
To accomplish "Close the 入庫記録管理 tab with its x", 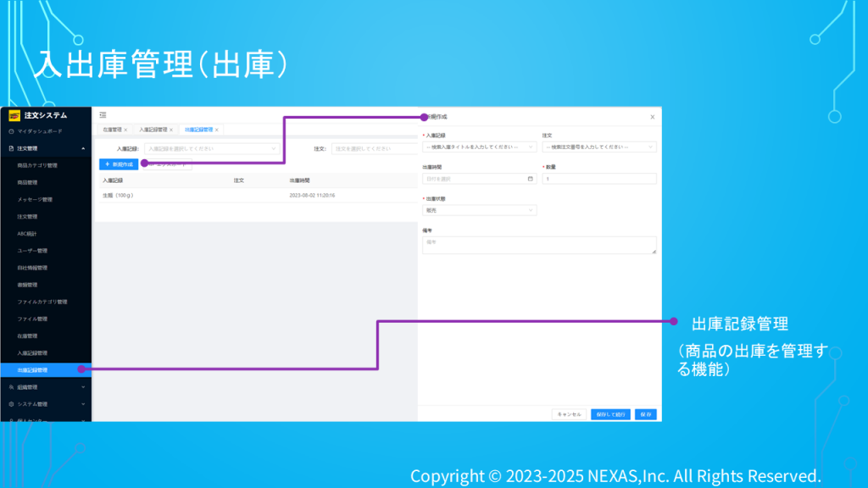I will coord(171,130).
